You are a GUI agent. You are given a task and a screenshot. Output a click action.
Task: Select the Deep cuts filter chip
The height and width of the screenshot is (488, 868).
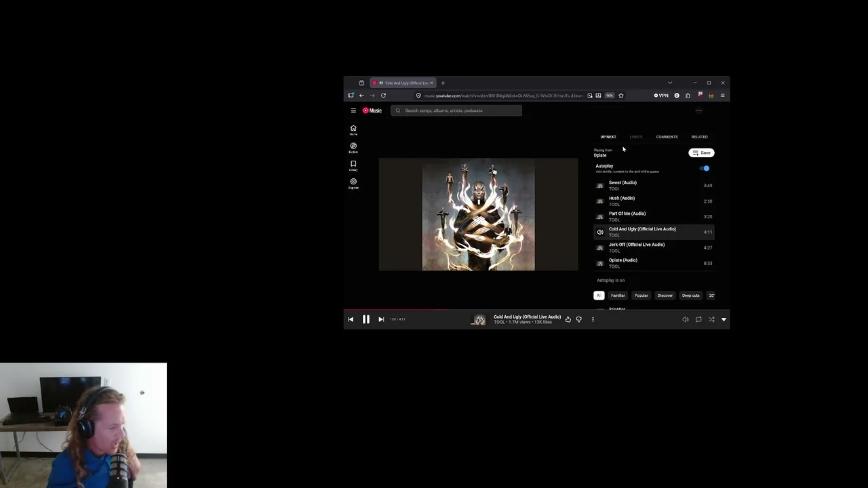point(691,296)
